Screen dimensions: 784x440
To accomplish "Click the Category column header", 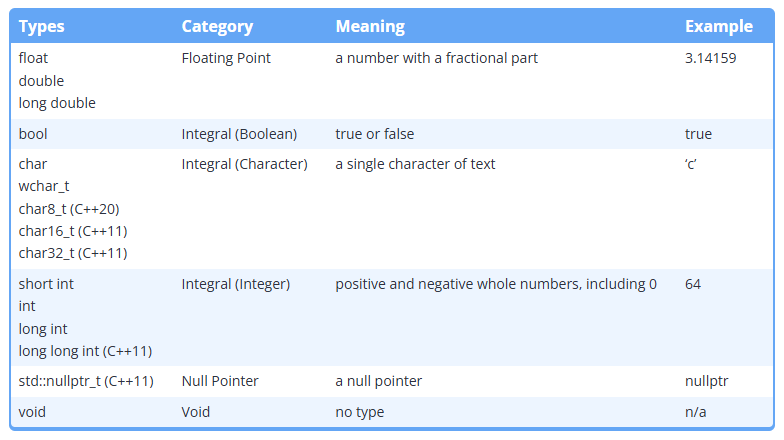I will pos(217,26).
